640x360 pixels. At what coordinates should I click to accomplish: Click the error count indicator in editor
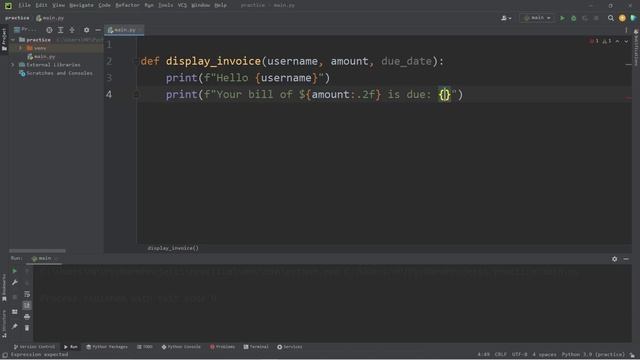pos(594,41)
